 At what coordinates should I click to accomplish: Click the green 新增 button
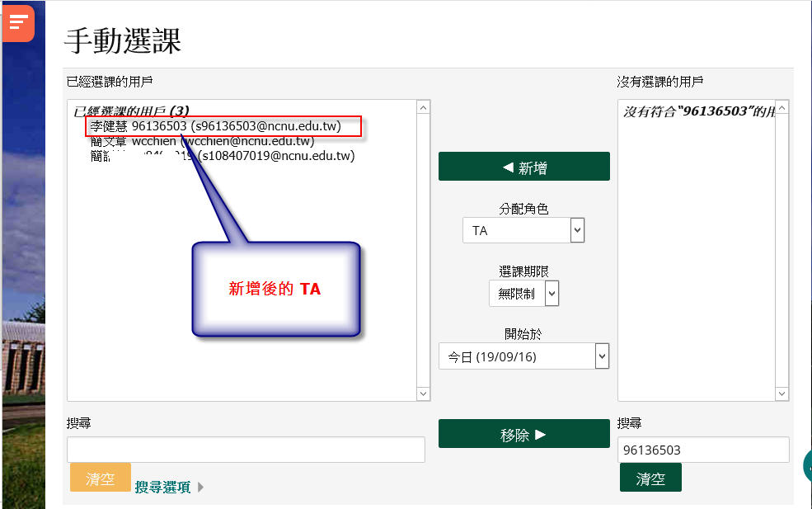pyautogui.click(x=523, y=167)
